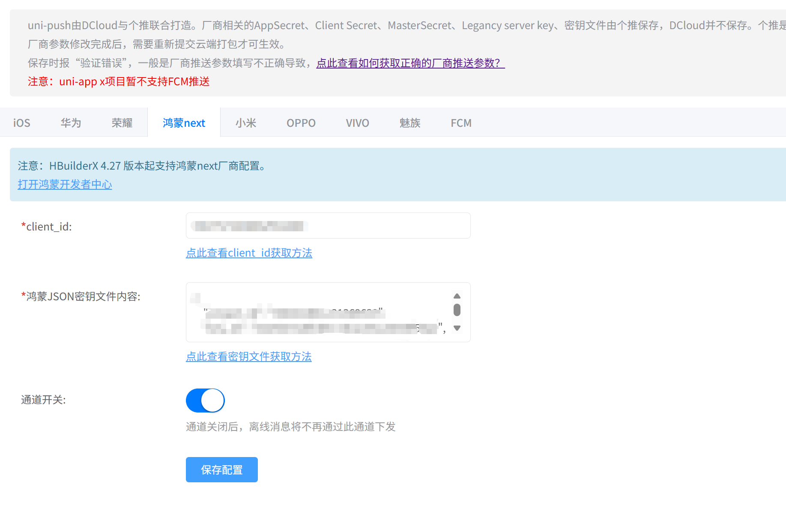This screenshot has height=532, width=786.
Task: Click the textarea scroll down arrow
Action: click(457, 328)
